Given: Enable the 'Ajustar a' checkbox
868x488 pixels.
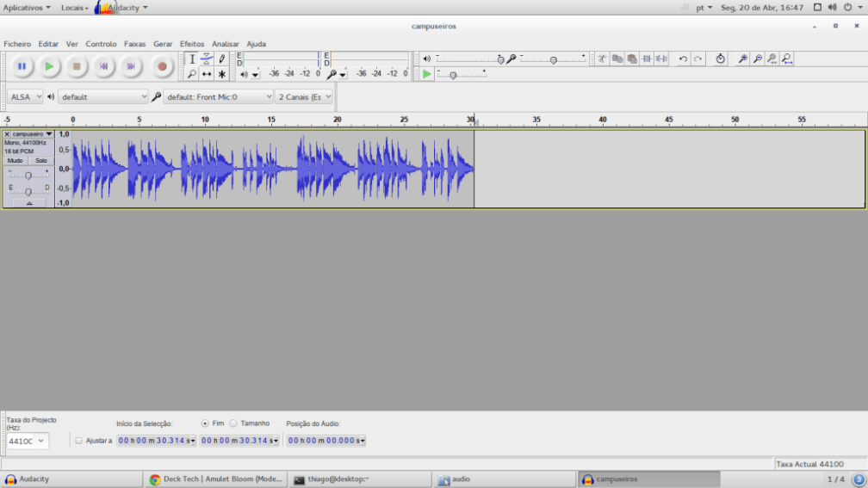Looking at the screenshot, I should tap(78, 441).
